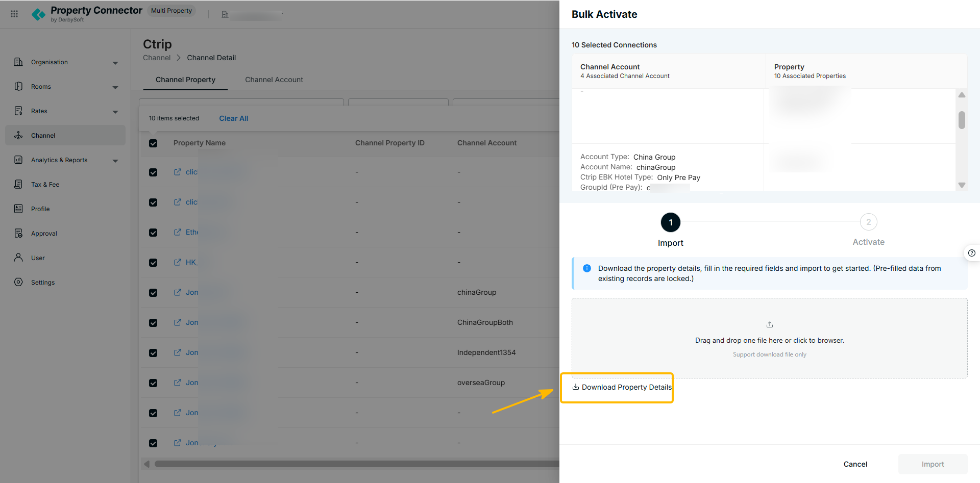Click the upload icon in drop zone

(770, 324)
